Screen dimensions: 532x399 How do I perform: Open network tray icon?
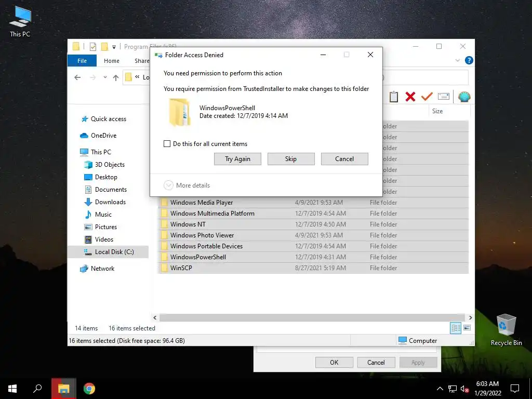tap(453, 389)
